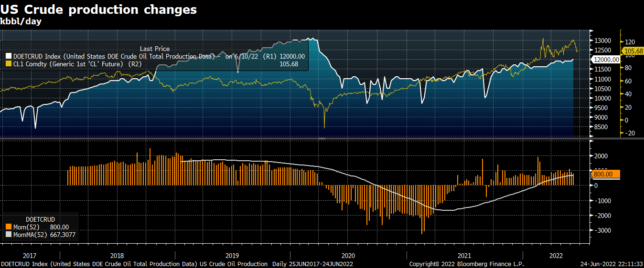This screenshot has height=268, width=644.
Task: Click the 2020 year label on the time axis
Action: coord(348,255)
